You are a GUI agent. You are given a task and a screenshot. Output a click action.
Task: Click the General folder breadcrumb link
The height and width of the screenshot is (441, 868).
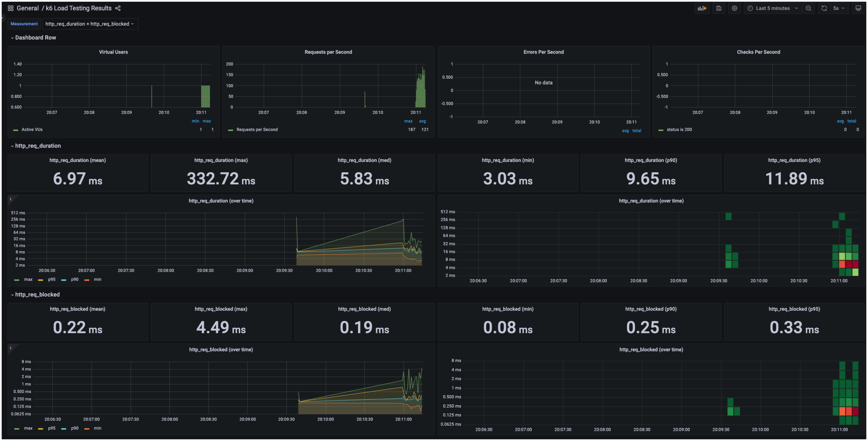point(27,8)
